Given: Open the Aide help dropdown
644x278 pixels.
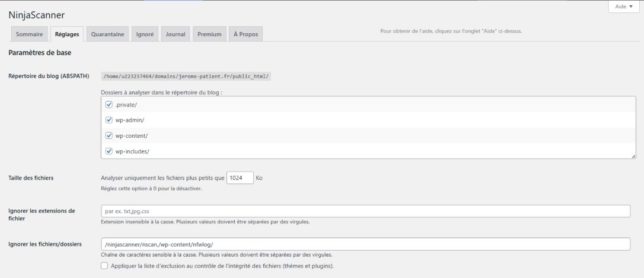Looking at the screenshot, I should pyautogui.click(x=623, y=6).
